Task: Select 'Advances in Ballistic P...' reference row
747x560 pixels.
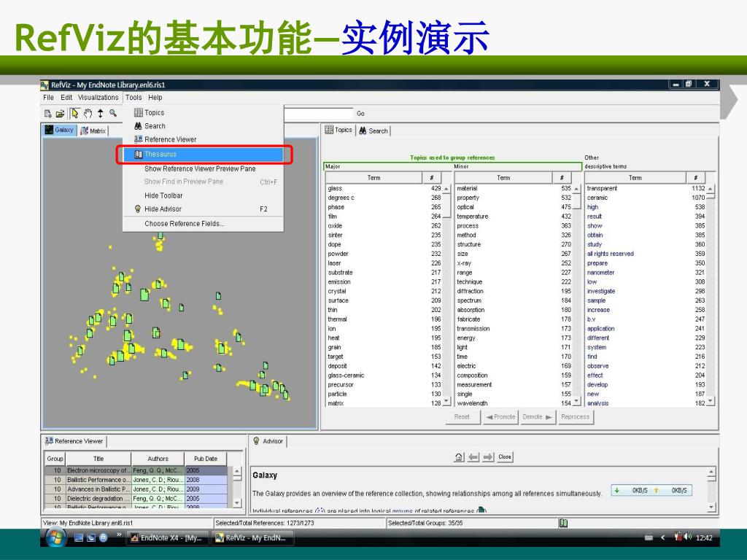Action: coord(136,489)
